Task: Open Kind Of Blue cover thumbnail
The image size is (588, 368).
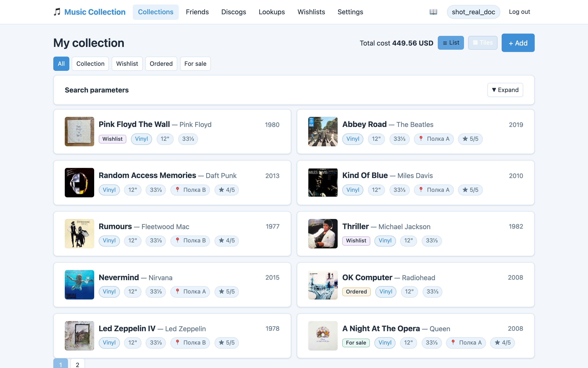Action: click(x=323, y=183)
